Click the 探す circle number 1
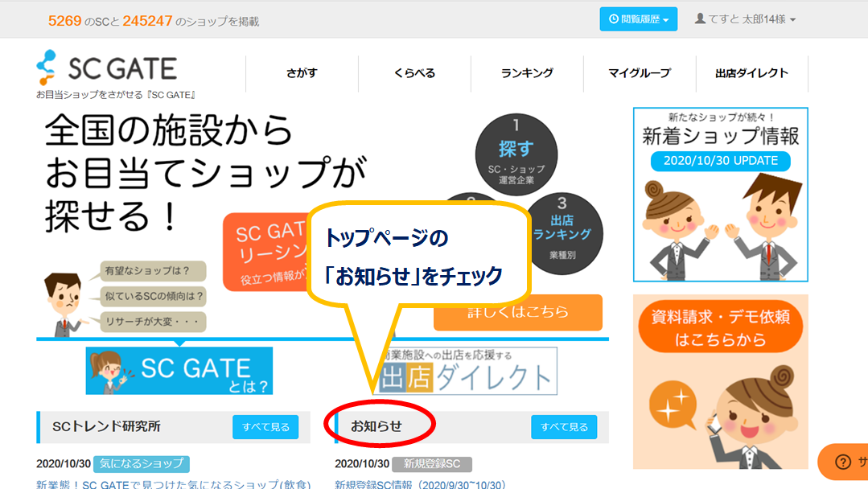Screen dimensions: 868x489 point(516,154)
